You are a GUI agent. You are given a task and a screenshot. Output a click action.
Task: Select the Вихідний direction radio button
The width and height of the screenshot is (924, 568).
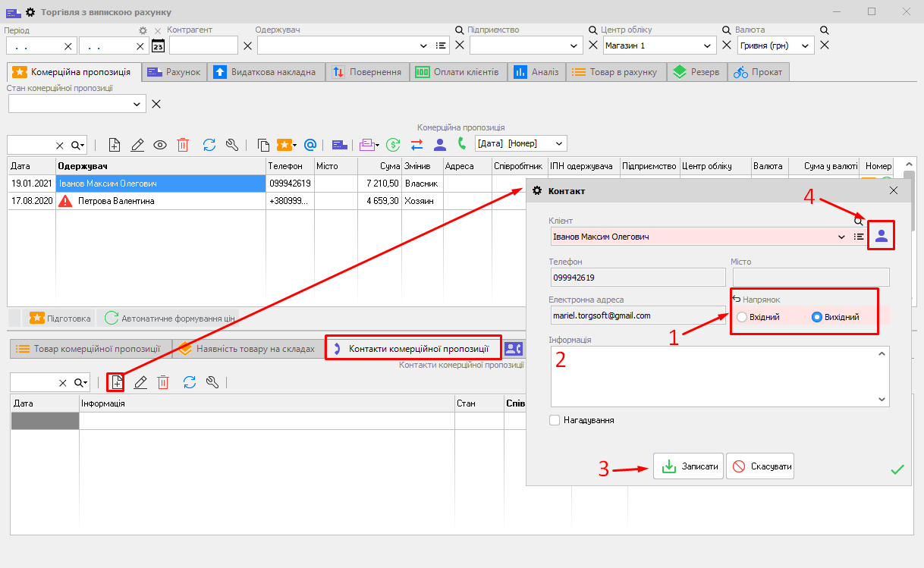click(816, 317)
